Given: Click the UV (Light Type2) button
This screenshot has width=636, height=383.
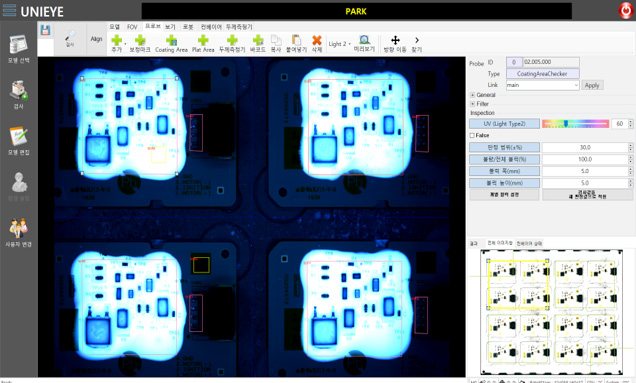Looking at the screenshot, I should (x=505, y=124).
